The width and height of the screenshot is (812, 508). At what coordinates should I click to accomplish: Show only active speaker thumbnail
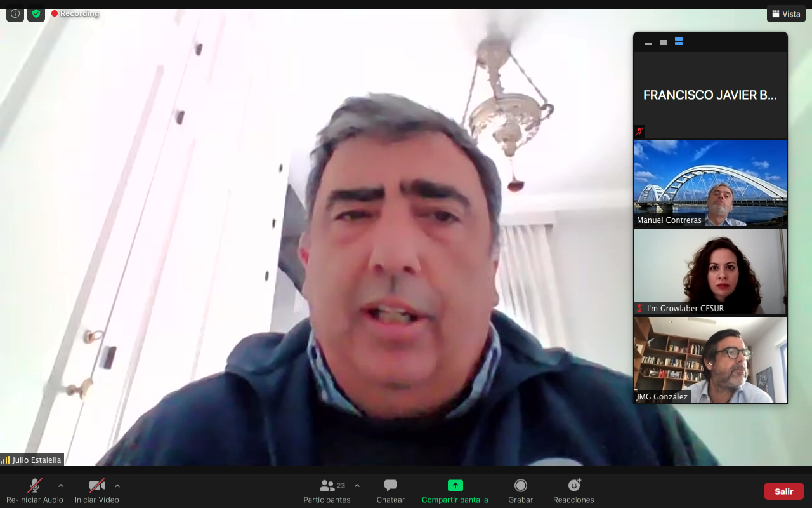pos(663,43)
